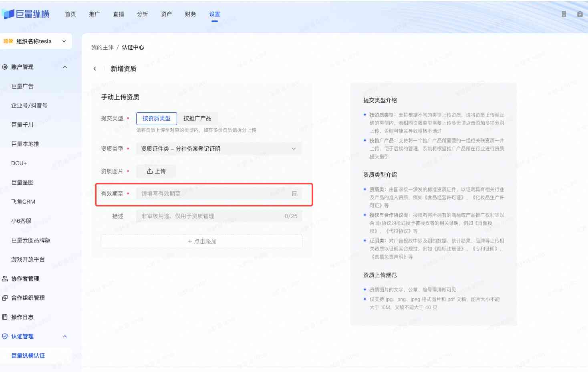Collapse the 认证管理 section chevron
The width and height of the screenshot is (588, 372).
coord(65,336)
